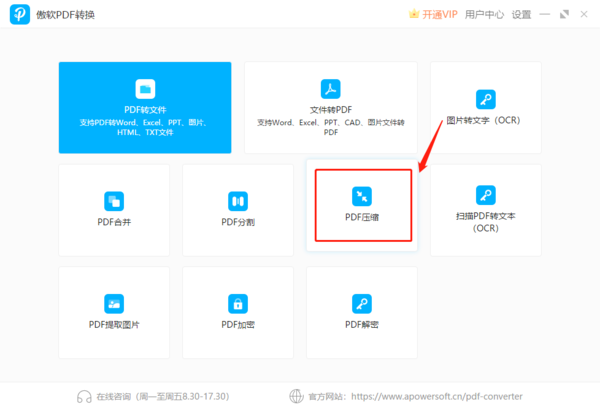Click the 傲软PDF转换 app title
The height and width of the screenshot is (410, 600).
pos(65,15)
